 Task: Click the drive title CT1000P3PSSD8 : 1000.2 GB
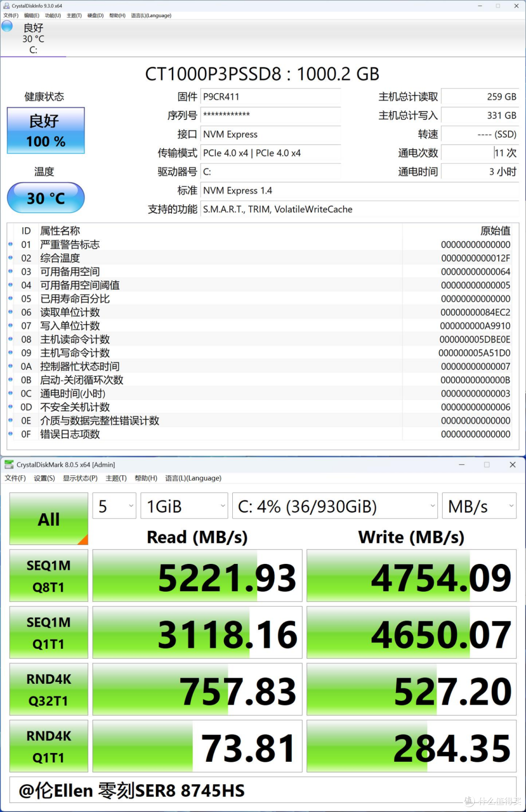(262, 74)
